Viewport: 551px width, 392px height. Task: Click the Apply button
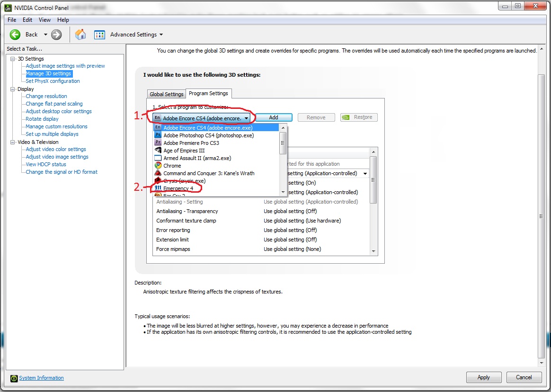tap(483, 377)
